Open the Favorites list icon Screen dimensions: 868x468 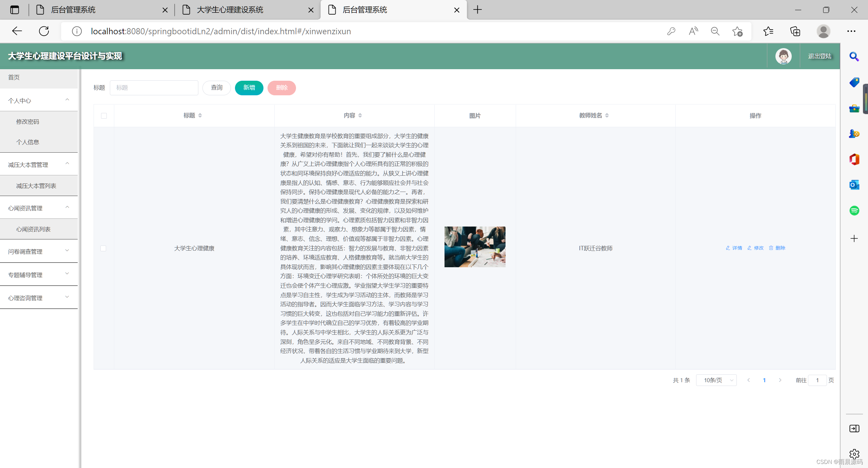768,31
